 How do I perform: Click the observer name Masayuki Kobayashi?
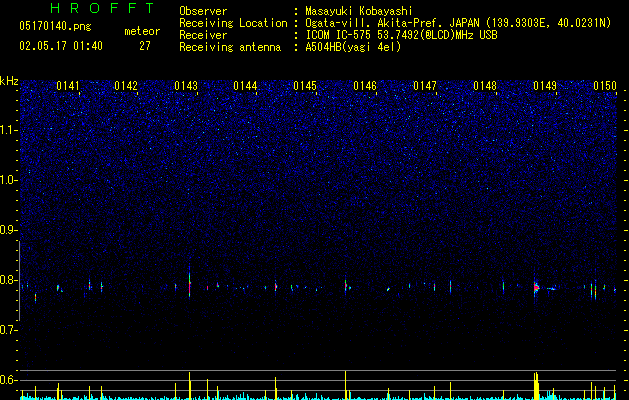point(359,11)
